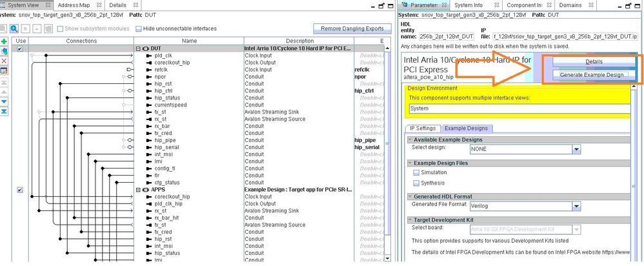644x266 pixels.
Task: Switch to the IP Settings tab
Action: coord(422,128)
